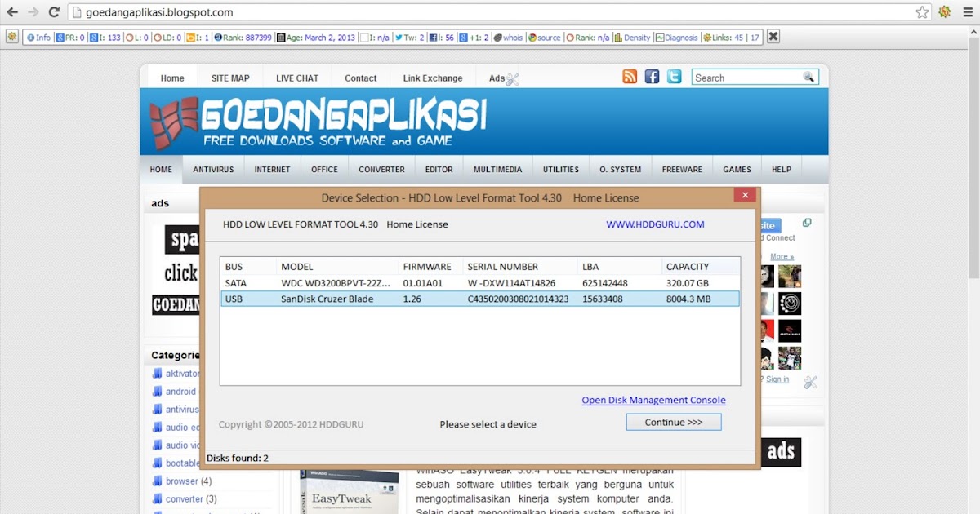This screenshot has width=980, height=514.
Task: Click Diagnosis in SEO toolbar
Action: [677, 38]
